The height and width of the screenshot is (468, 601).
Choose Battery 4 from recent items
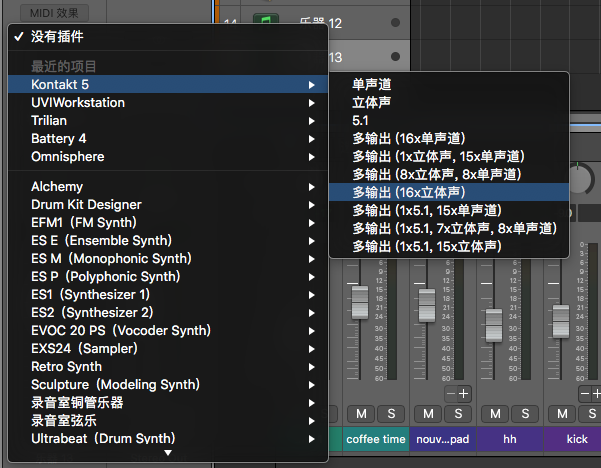coord(168,139)
